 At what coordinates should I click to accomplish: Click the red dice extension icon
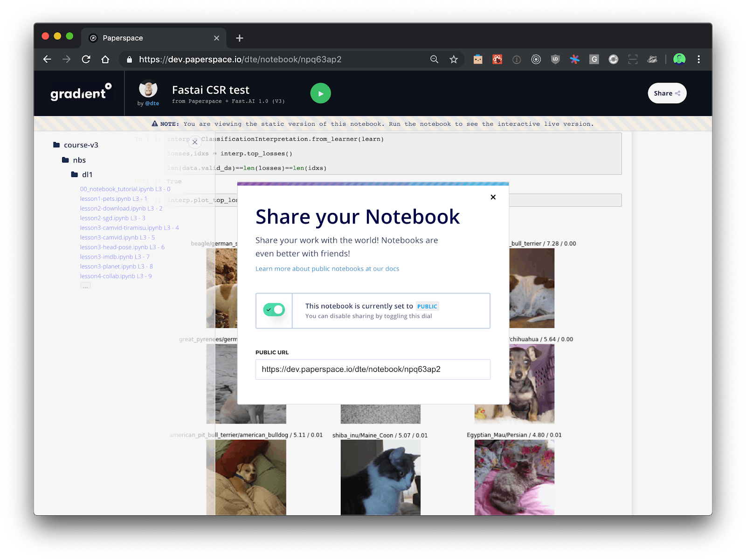(497, 59)
